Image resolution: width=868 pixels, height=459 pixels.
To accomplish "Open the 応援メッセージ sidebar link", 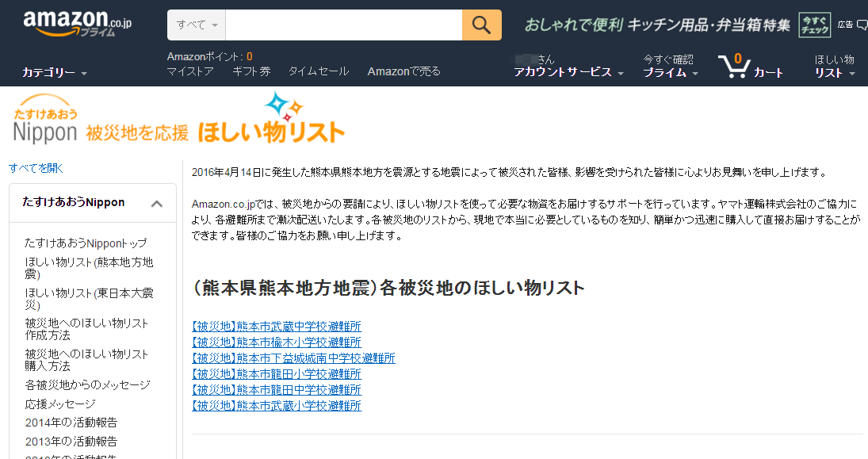I will 59,404.
